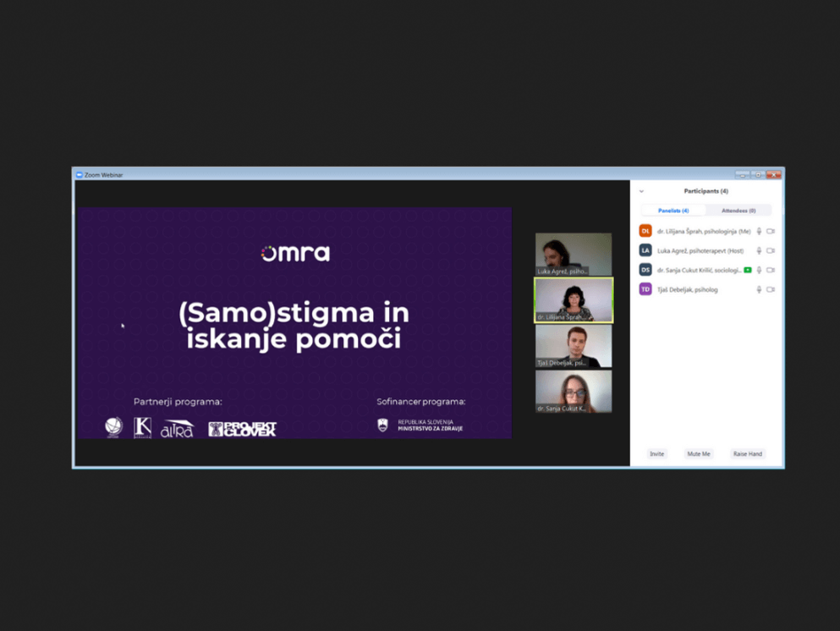This screenshot has width=840, height=631.
Task: Click microphone icon next to dr. Lilijana Šprah
Action: [x=759, y=232]
